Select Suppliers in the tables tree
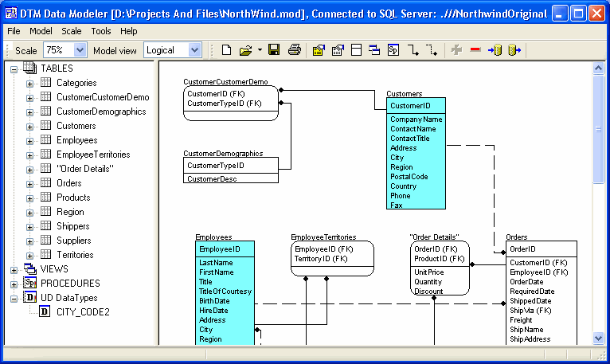610x364 pixels. (x=74, y=241)
